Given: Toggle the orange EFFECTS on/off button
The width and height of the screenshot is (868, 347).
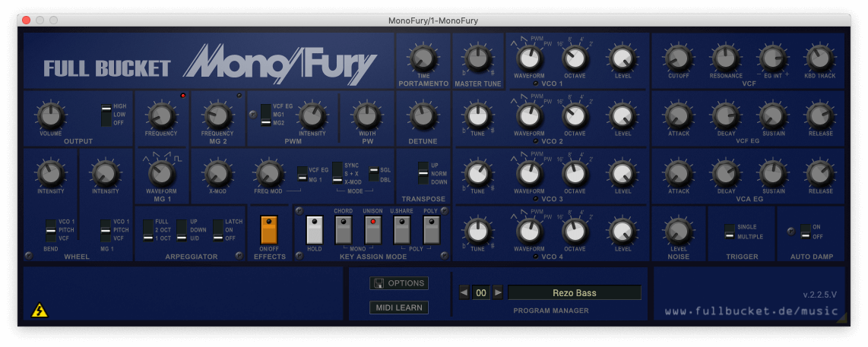Looking at the screenshot, I should pyautogui.click(x=269, y=229).
